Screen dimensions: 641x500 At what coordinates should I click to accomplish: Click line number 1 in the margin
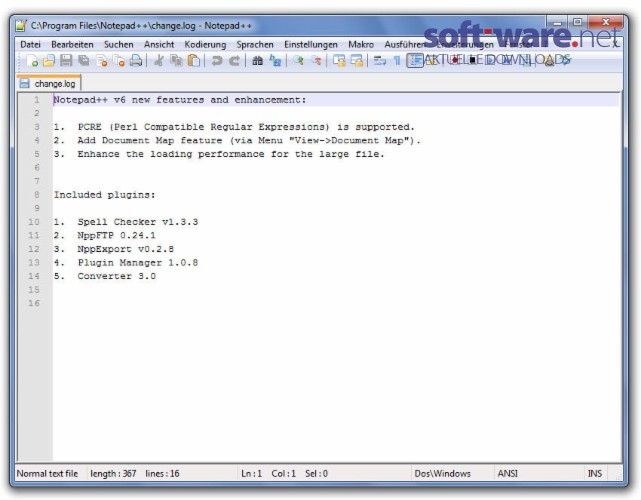pyautogui.click(x=37, y=100)
